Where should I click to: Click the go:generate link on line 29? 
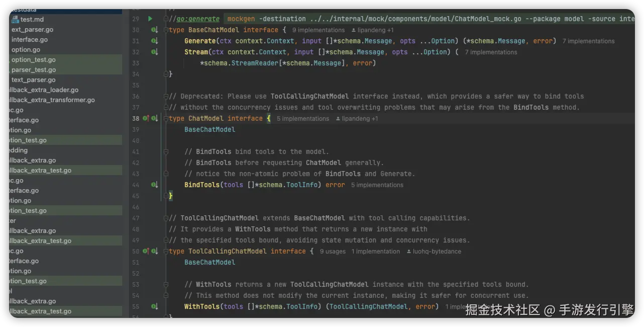198,19
